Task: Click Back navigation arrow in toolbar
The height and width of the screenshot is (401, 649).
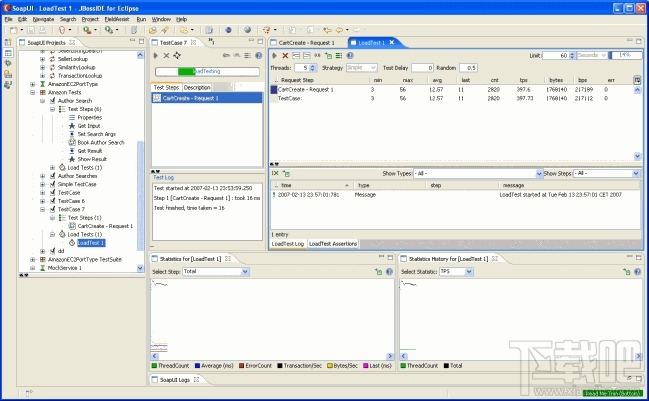Action: point(339,30)
